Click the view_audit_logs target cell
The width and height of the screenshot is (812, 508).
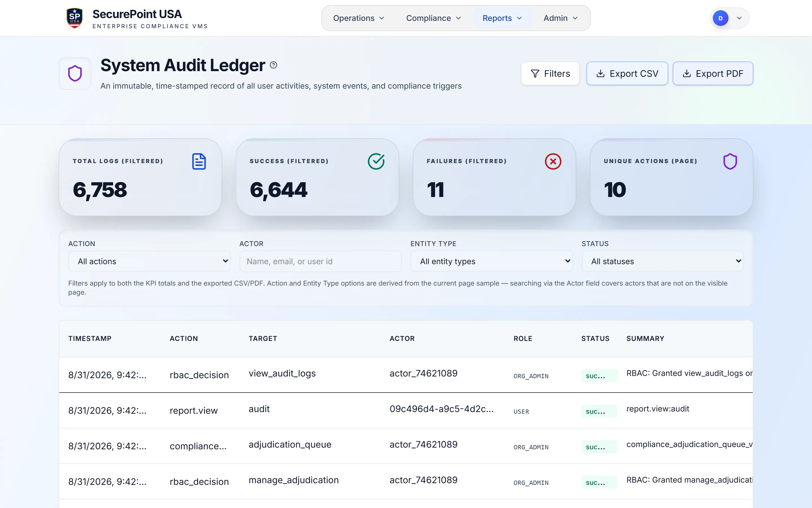coord(282,373)
